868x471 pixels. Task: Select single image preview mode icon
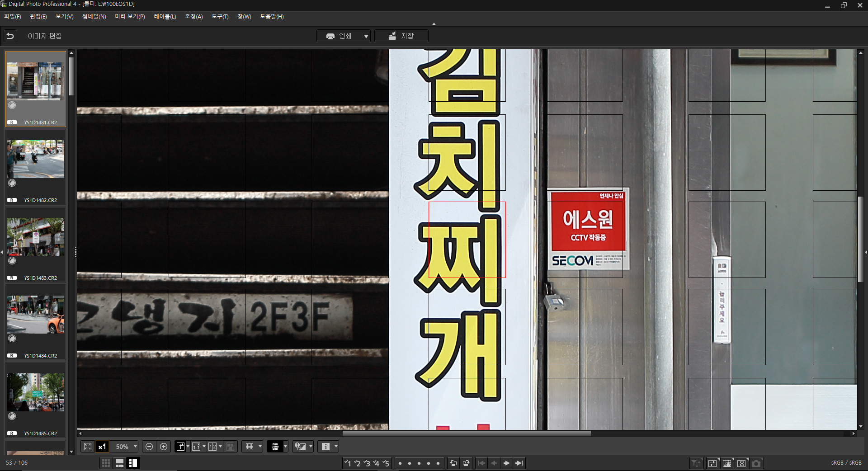tap(180, 447)
